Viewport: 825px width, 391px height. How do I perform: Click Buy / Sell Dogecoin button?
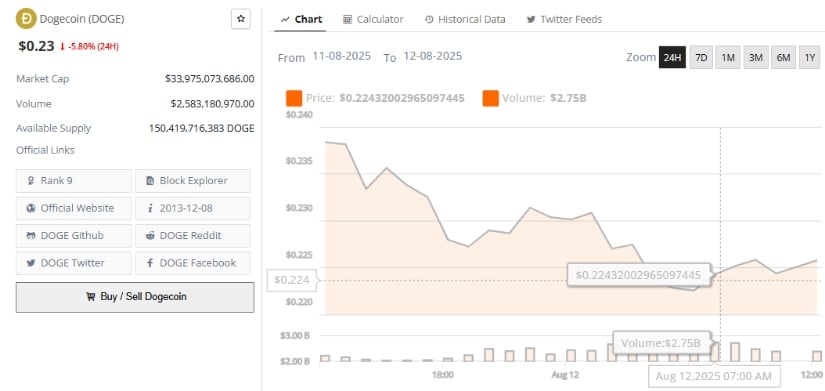tap(135, 297)
